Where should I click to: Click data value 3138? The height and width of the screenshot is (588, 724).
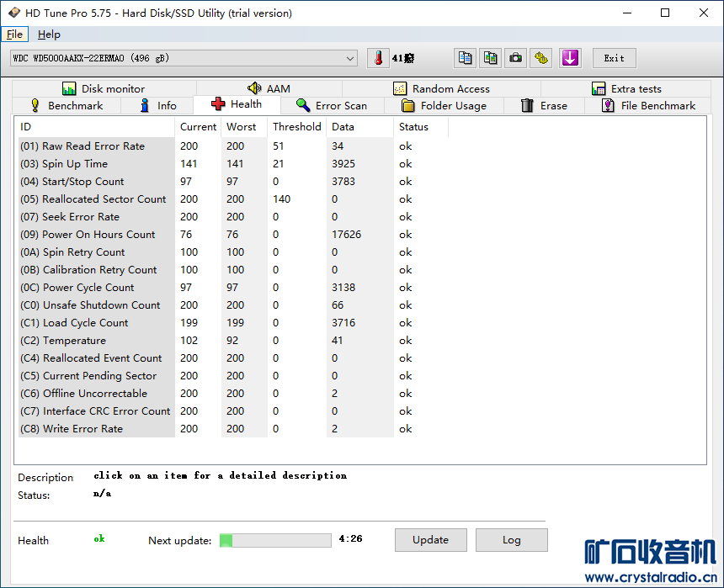tap(343, 288)
